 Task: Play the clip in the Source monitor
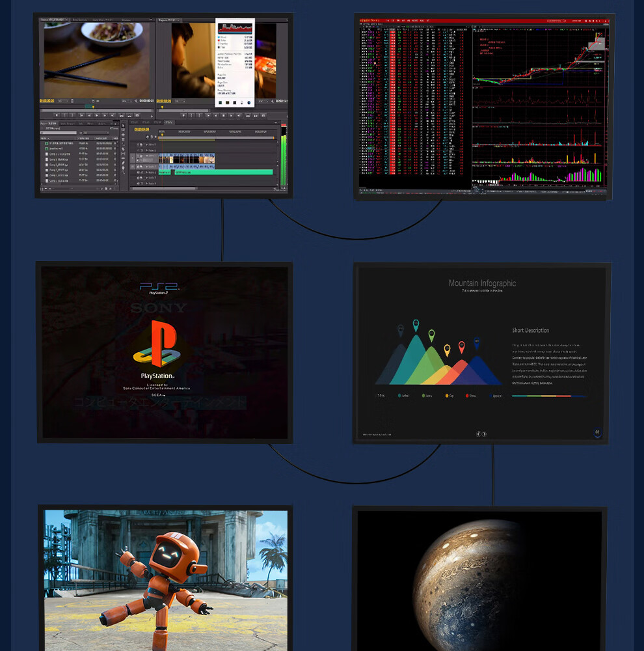pyautogui.click(x=97, y=115)
